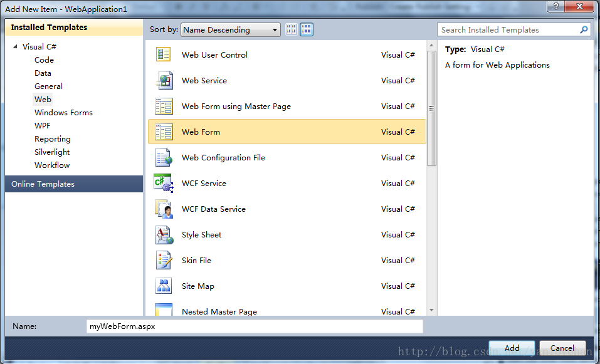Image resolution: width=600 pixels, height=364 pixels.
Task: Select the Data category
Action: point(43,73)
